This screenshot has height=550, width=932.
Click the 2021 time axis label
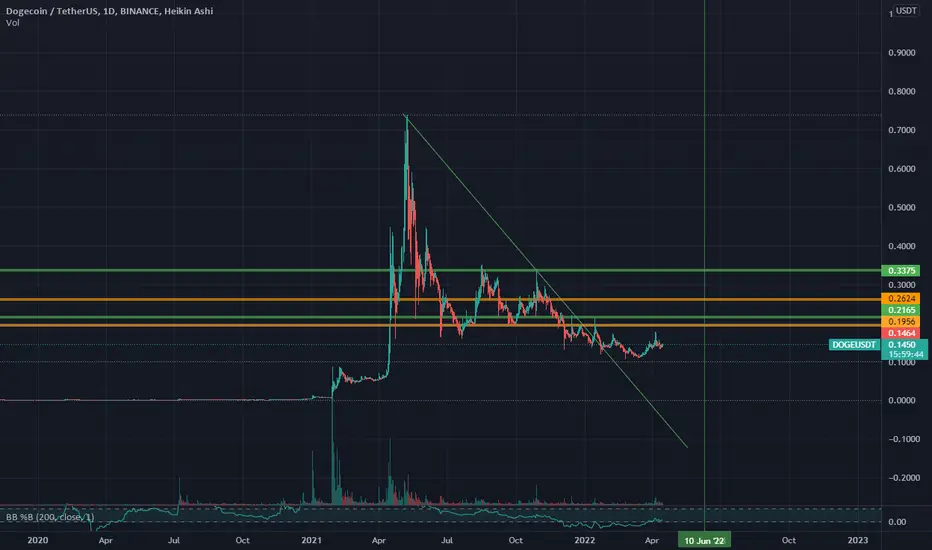311,540
